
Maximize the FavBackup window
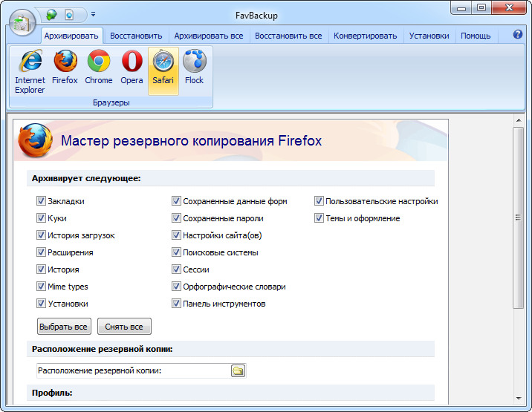pyautogui.click(x=481, y=7)
